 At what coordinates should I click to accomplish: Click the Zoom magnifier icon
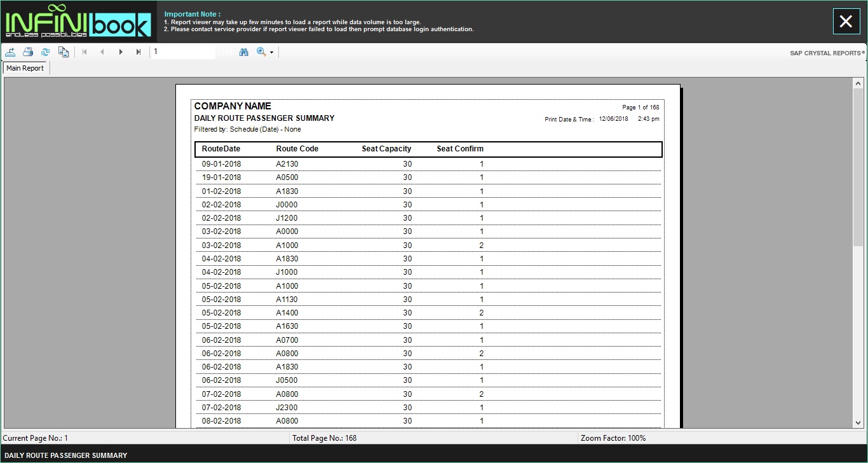(x=261, y=52)
